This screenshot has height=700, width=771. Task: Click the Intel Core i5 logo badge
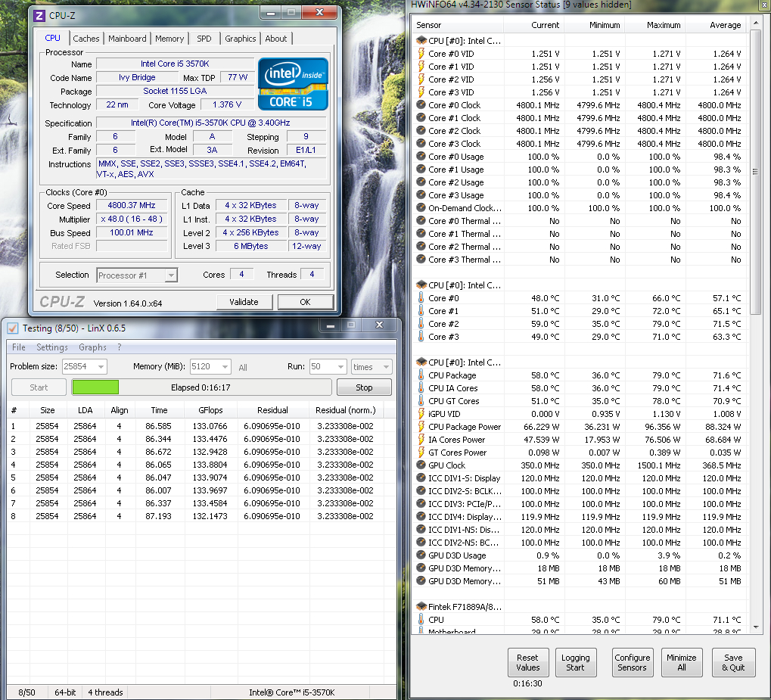293,84
